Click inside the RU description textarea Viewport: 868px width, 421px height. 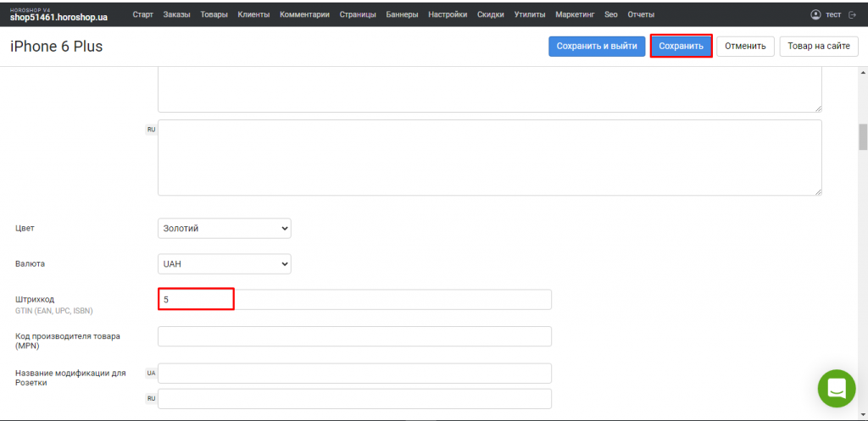pyautogui.click(x=489, y=158)
